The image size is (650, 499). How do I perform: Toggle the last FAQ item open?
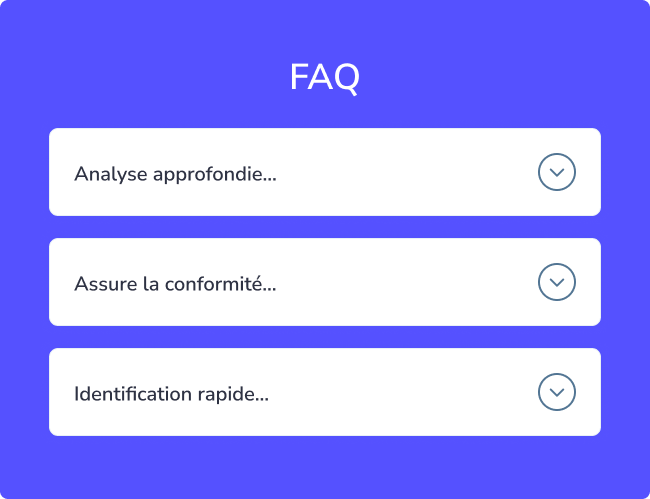[557, 392]
